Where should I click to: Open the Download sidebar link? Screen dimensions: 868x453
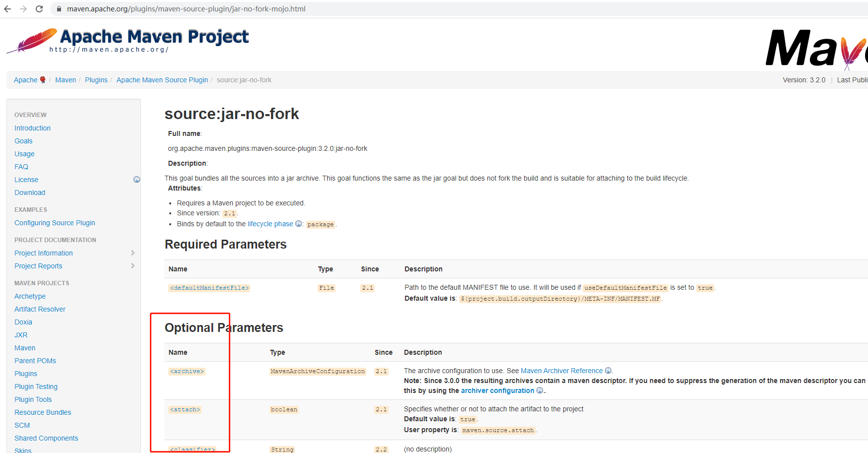(x=30, y=193)
